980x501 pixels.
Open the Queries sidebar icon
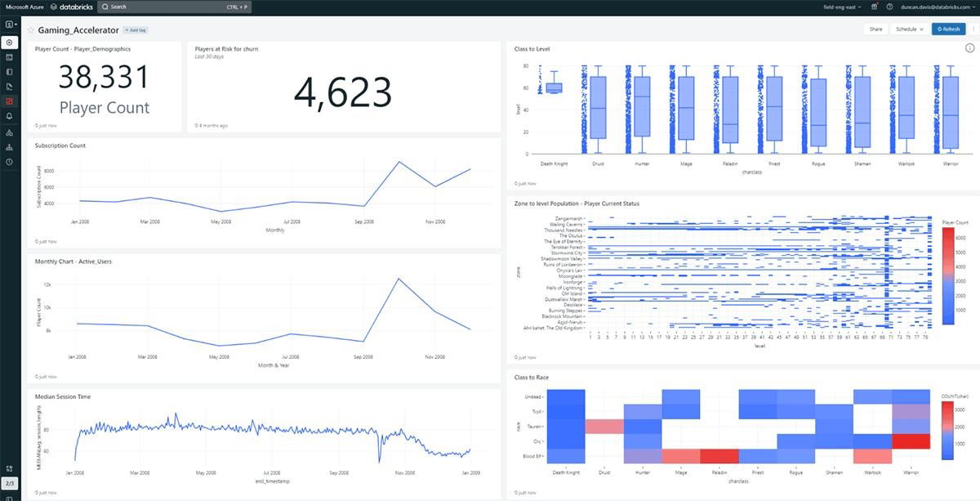point(10,87)
